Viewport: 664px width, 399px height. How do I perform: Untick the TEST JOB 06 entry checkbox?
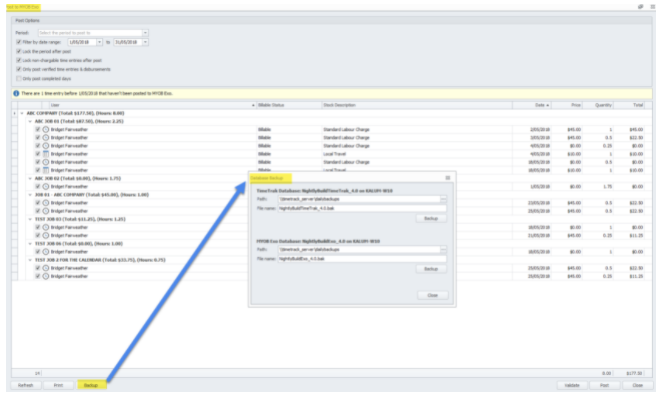[38, 252]
